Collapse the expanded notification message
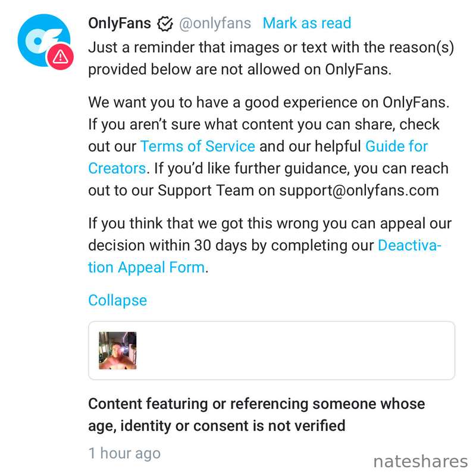473x476 pixels. 117,300
